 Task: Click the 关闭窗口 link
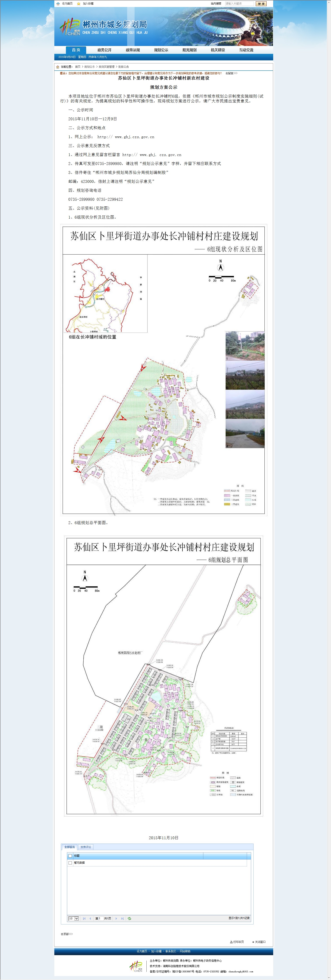click(260, 942)
